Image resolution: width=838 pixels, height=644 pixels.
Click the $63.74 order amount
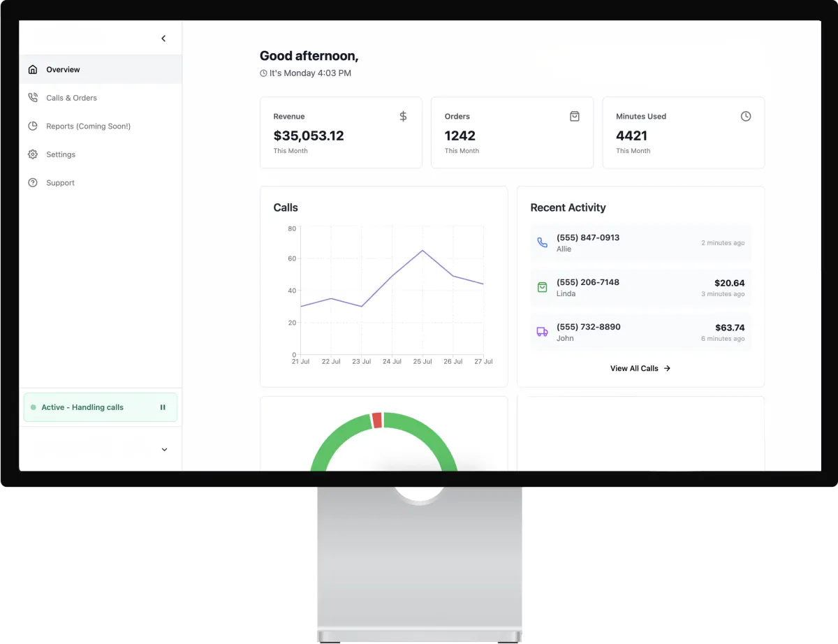pyautogui.click(x=730, y=328)
